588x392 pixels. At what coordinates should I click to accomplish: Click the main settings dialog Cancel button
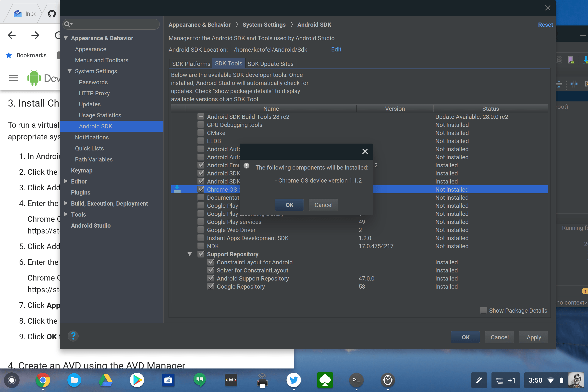pos(499,337)
